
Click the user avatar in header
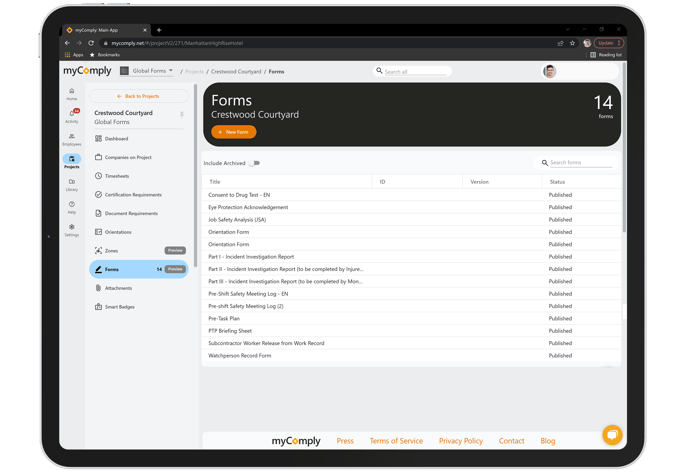tap(549, 71)
